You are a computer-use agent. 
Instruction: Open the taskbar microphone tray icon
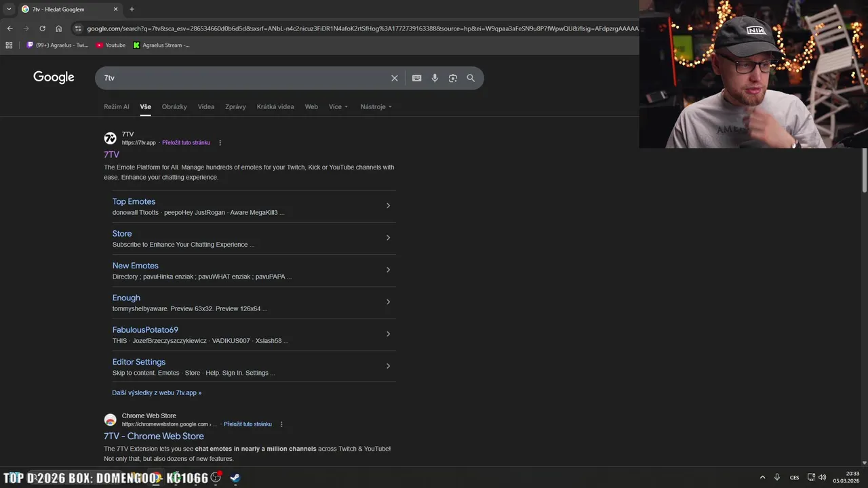coord(777,477)
